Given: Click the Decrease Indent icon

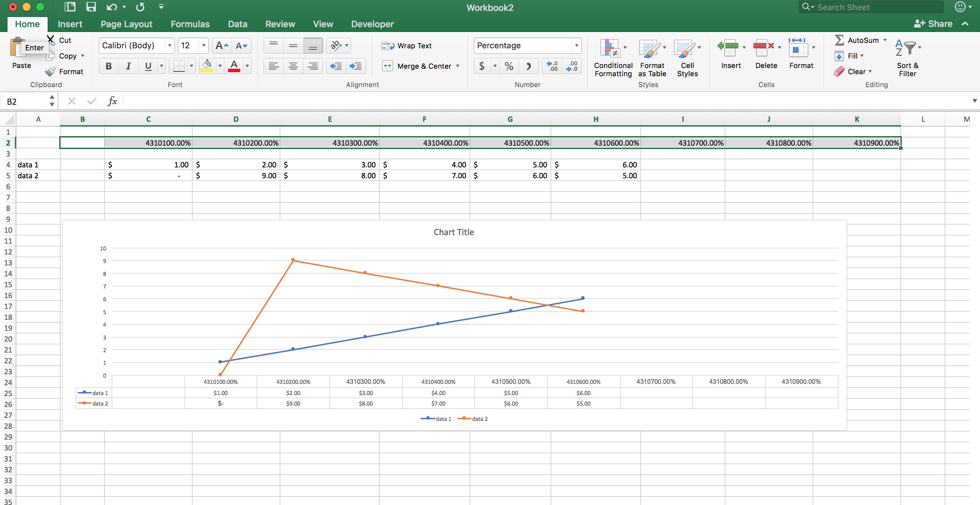Looking at the screenshot, I should (x=336, y=66).
